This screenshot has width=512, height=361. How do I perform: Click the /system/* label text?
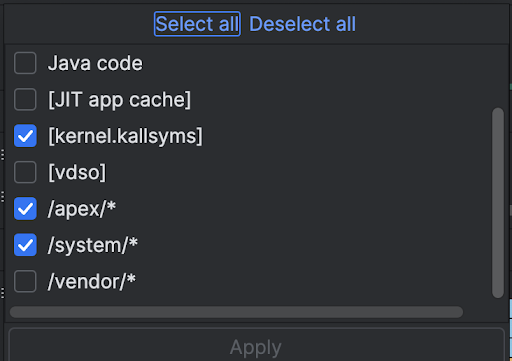pyautogui.click(x=93, y=246)
